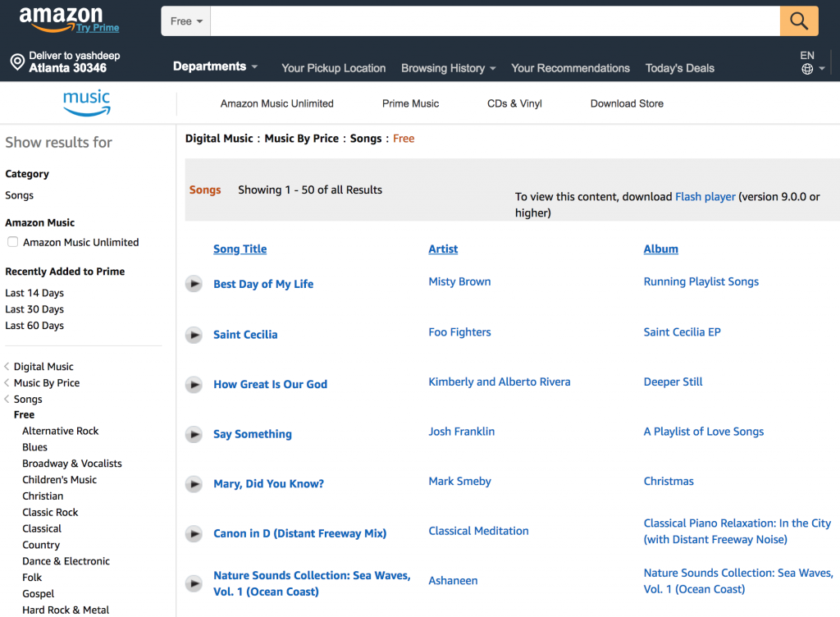Sort by Artist column header
This screenshot has height=617, width=840.
[x=443, y=249]
